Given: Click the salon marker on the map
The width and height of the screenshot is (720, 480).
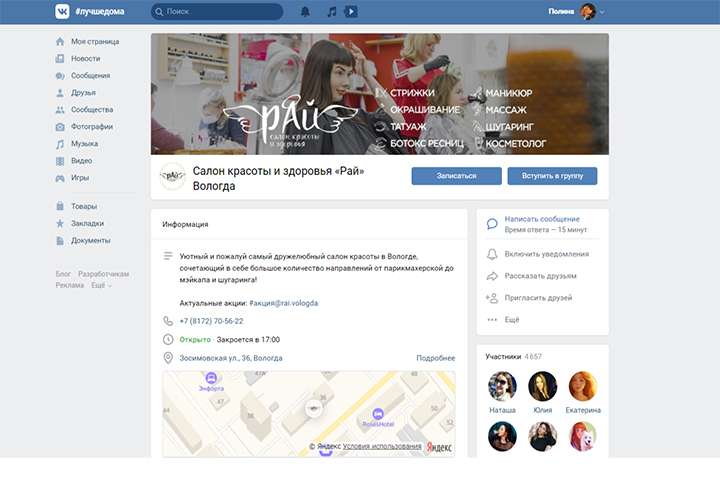Looking at the screenshot, I should (x=314, y=408).
